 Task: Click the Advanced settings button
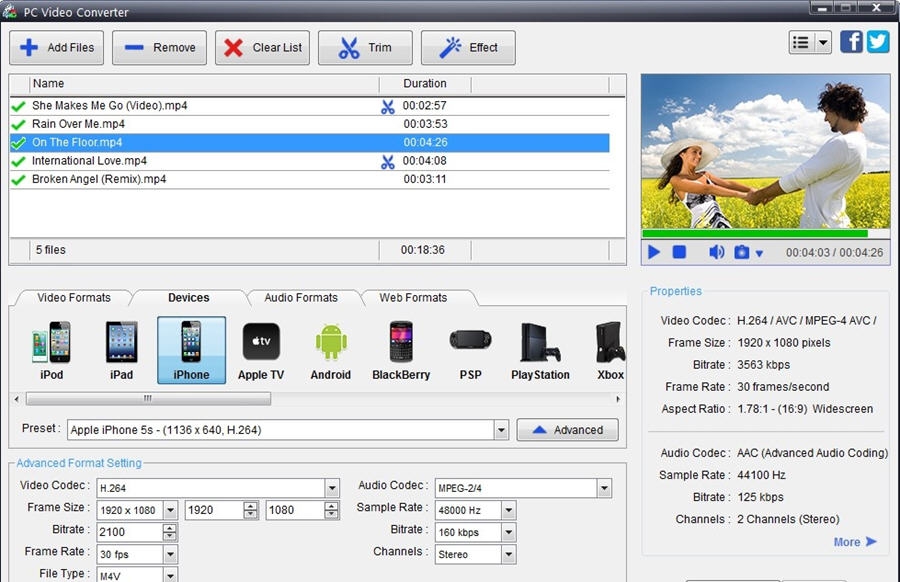(567, 429)
